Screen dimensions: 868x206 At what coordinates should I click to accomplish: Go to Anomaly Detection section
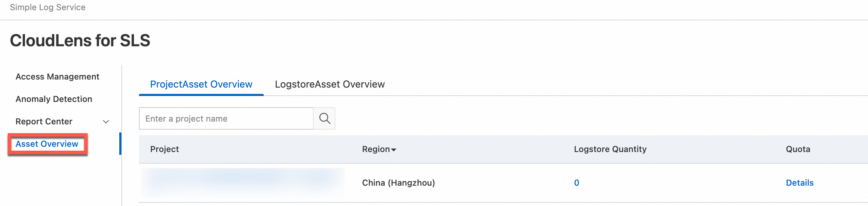point(54,99)
